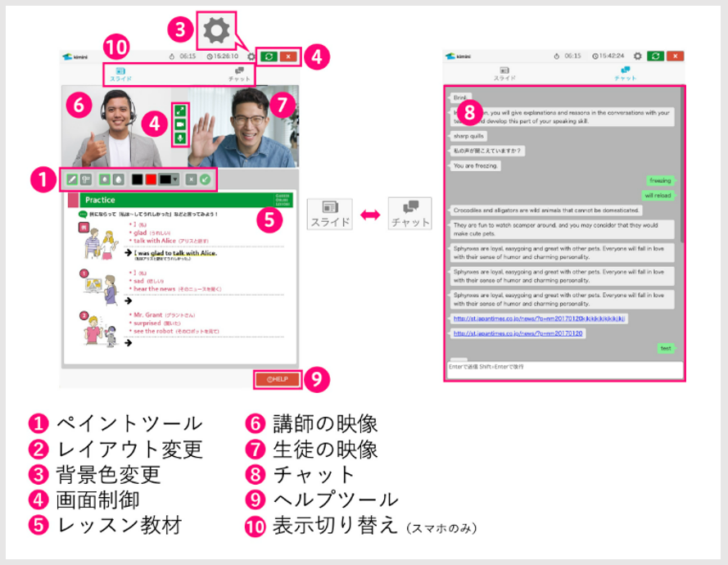Open the red HELP button
Viewport: 728px width, 565px height.
point(277,379)
